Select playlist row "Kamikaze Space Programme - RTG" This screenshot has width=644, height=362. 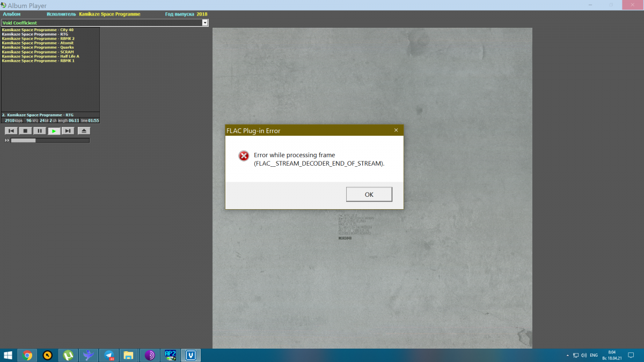(x=35, y=34)
